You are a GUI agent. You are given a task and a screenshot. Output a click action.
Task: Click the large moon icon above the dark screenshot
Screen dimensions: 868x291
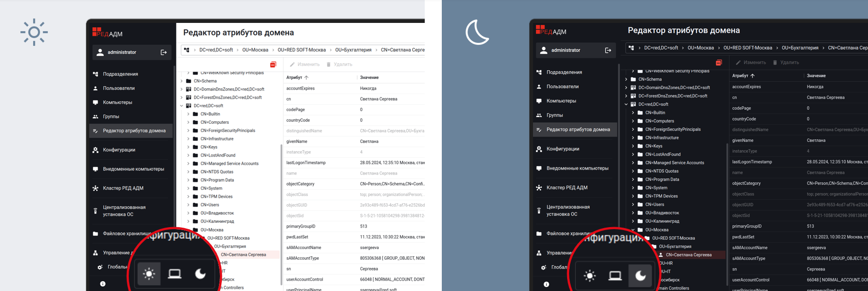pyautogui.click(x=477, y=32)
